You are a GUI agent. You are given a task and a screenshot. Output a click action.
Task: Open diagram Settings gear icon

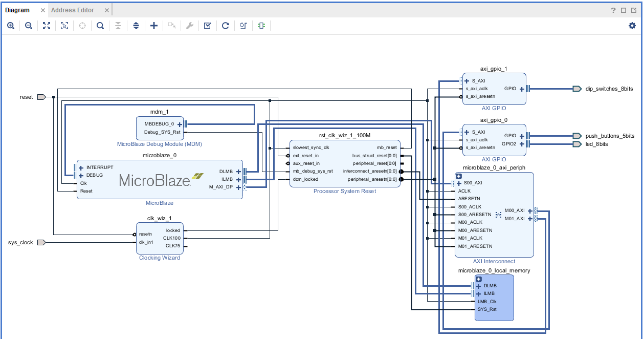pyautogui.click(x=632, y=26)
